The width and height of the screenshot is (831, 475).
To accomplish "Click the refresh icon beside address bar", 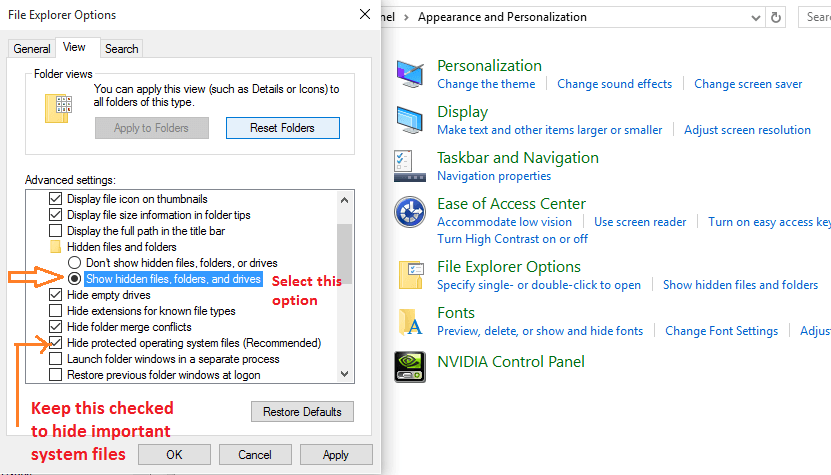I will point(776,17).
